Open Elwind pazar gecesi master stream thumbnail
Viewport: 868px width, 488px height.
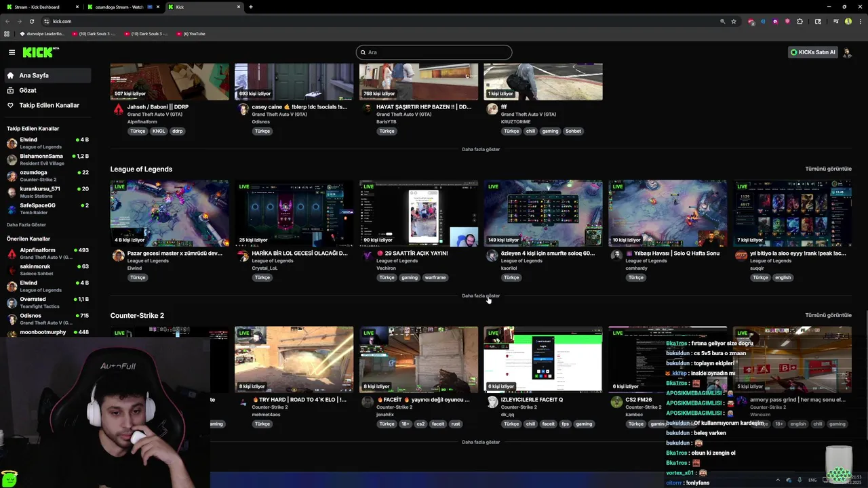tap(170, 213)
